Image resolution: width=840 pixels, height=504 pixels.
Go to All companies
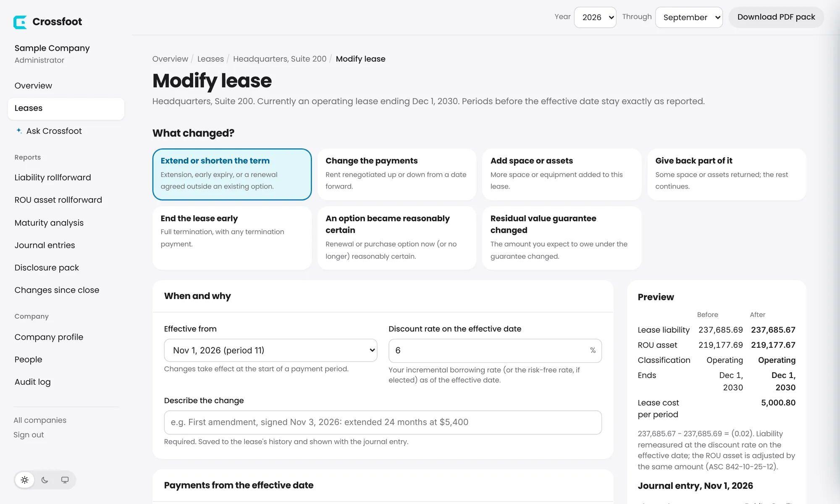coord(40,420)
